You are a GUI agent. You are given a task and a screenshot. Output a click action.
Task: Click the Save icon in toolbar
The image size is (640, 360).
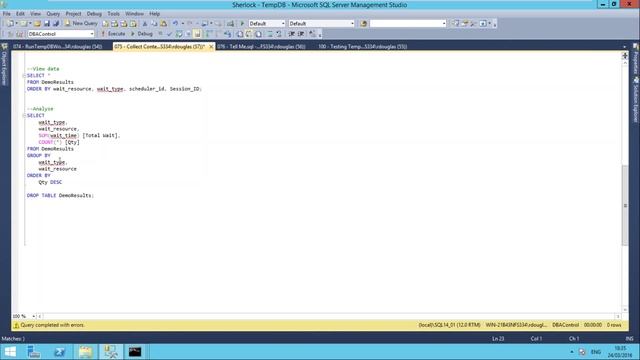[x=47, y=24]
